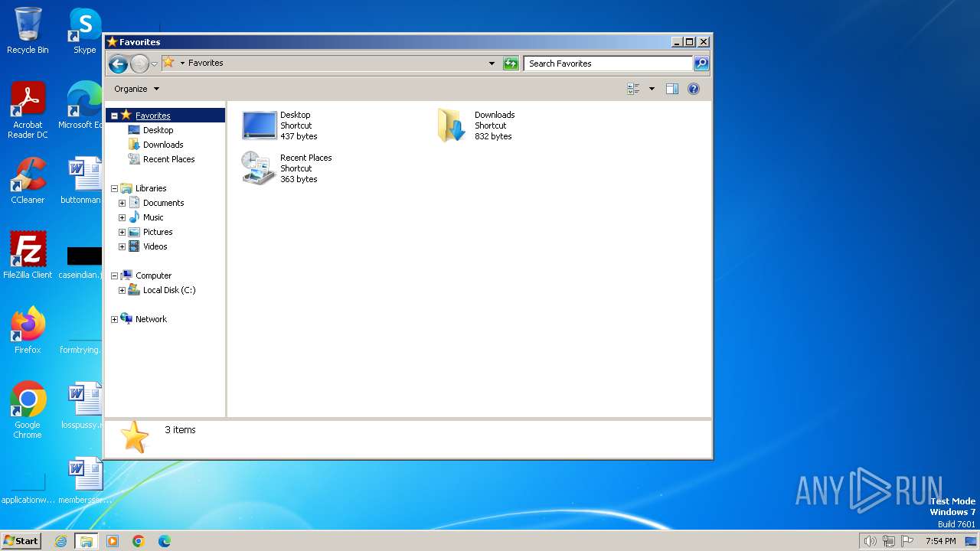Click the Back navigation arrow
The image size is (980, 551).
pos(118,64)
